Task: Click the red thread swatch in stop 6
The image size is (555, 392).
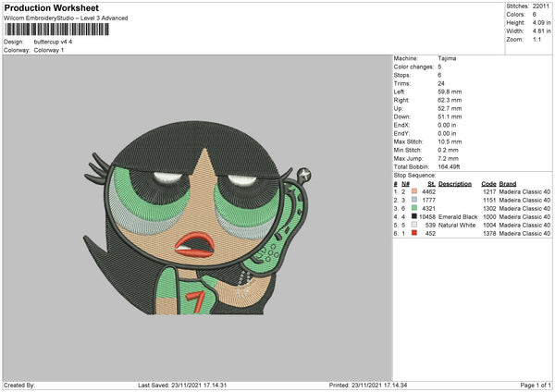Action: point(413,233)
